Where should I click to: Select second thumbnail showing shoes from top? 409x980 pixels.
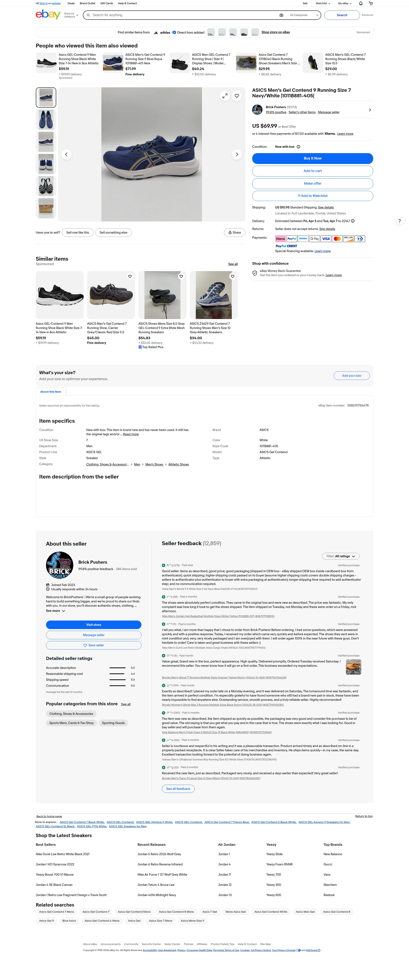(x=46, y=119)
